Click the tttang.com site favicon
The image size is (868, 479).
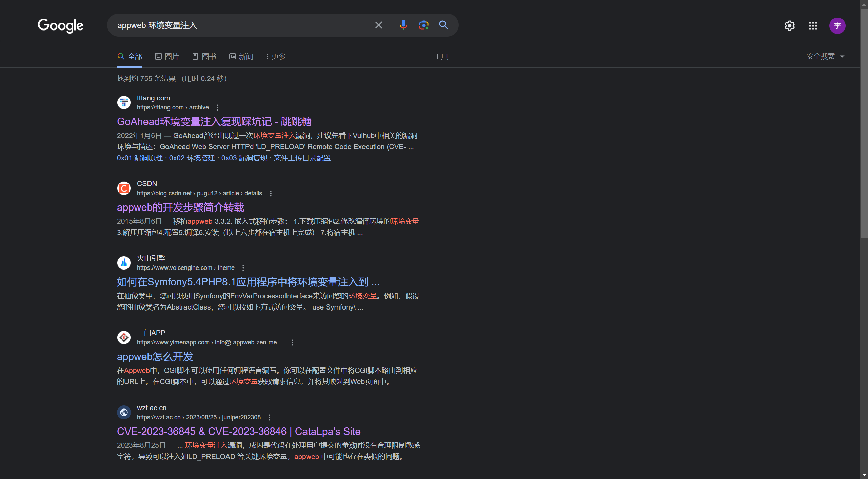(124, 102)
